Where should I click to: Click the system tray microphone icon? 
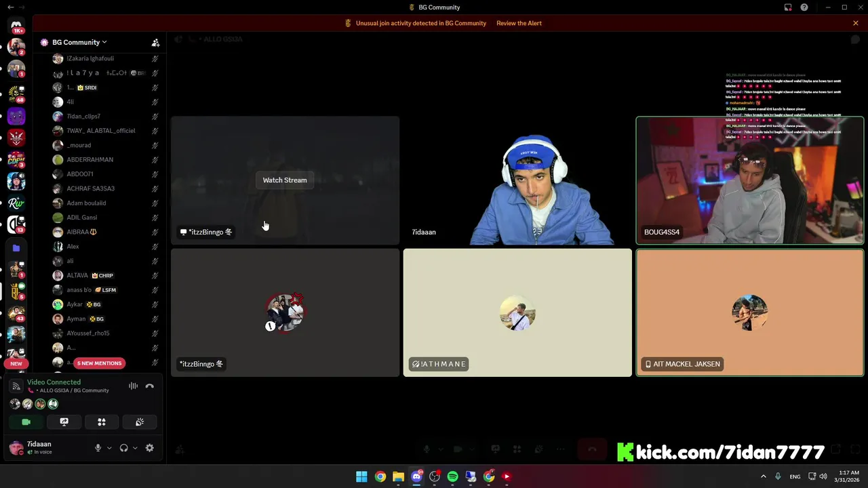pos(778,476)
